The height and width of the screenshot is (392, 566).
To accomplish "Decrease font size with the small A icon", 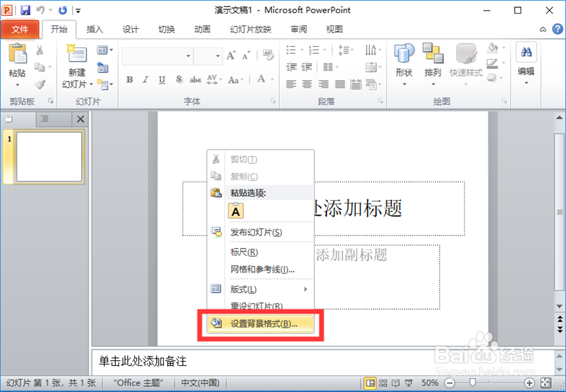I will tap(246, 55).
